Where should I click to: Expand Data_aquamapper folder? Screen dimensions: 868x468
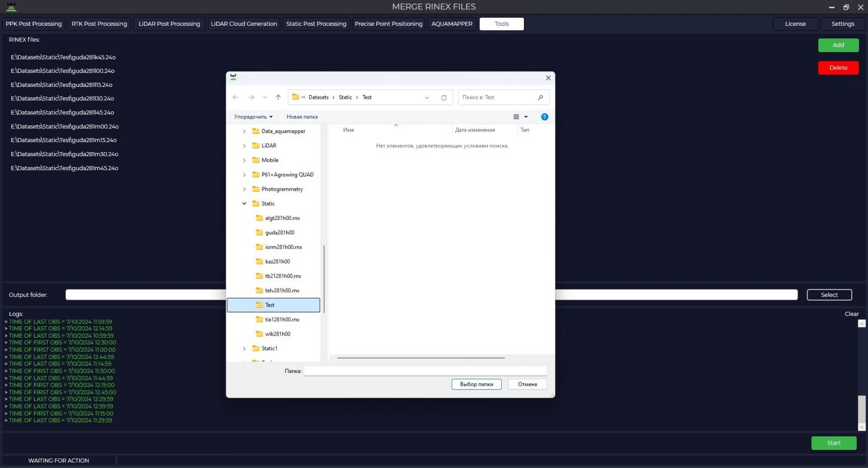point(244,131)
